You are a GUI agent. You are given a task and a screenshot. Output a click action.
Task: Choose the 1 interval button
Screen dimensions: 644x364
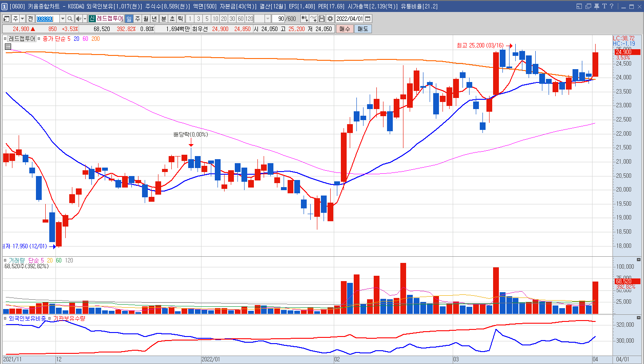[x=190, y=19]
